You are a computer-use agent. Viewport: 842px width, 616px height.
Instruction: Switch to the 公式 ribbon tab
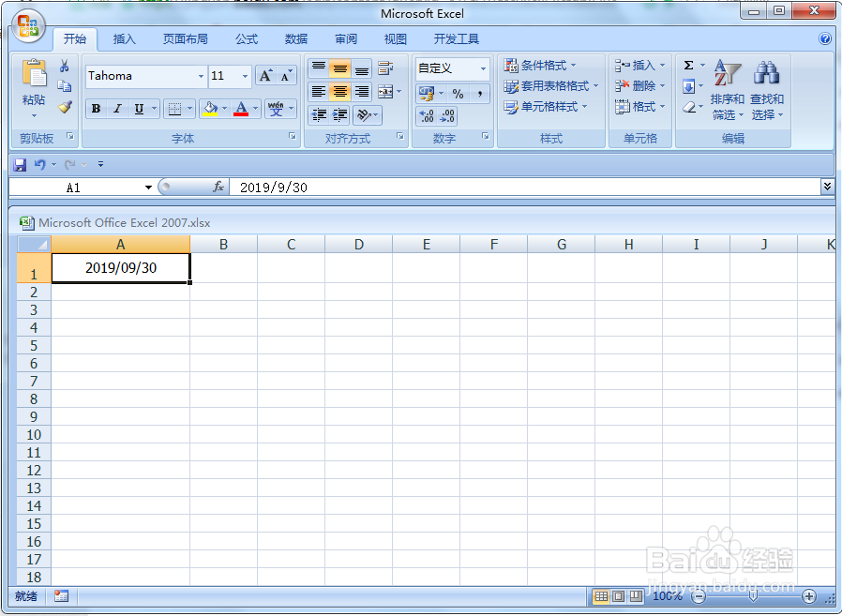(x=247, y=39)
